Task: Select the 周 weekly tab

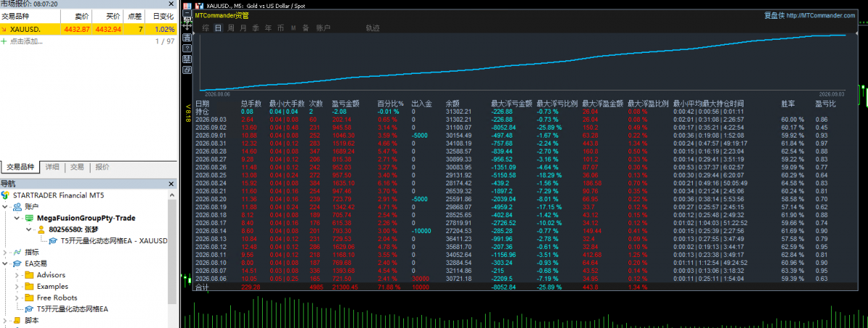Action: [231, 27]
